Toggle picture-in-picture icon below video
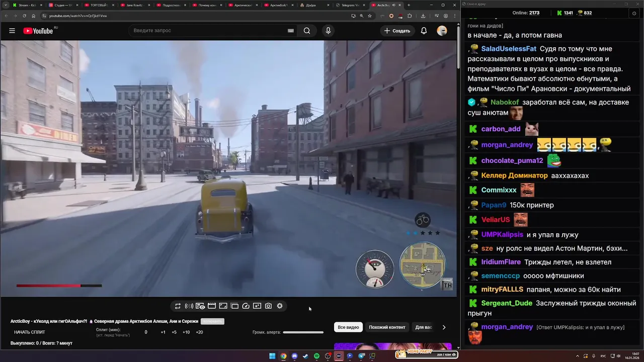This screenshot has width=644, height=362. point(223,306)
